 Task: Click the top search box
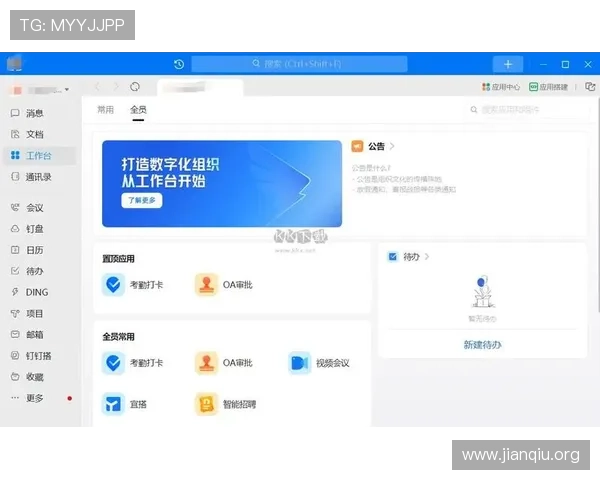[299, 64]
